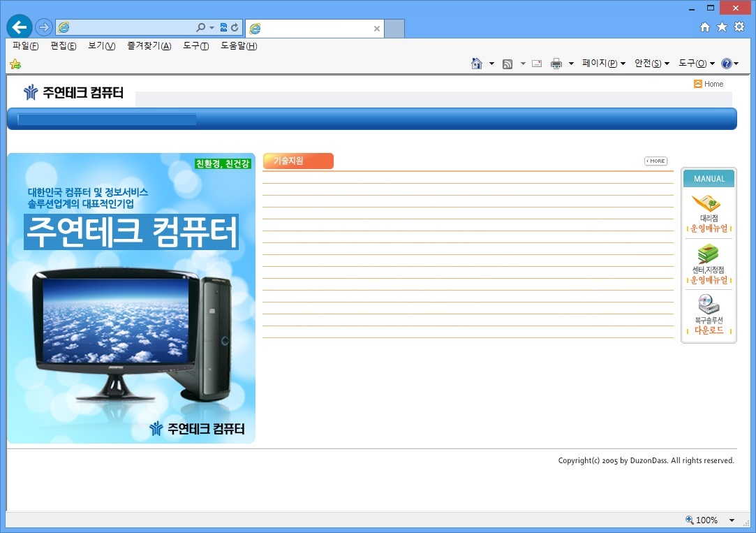The width and height of the screenshot is (756, 533).
Task: Minimize the browser window
Action: coord(692,8)
